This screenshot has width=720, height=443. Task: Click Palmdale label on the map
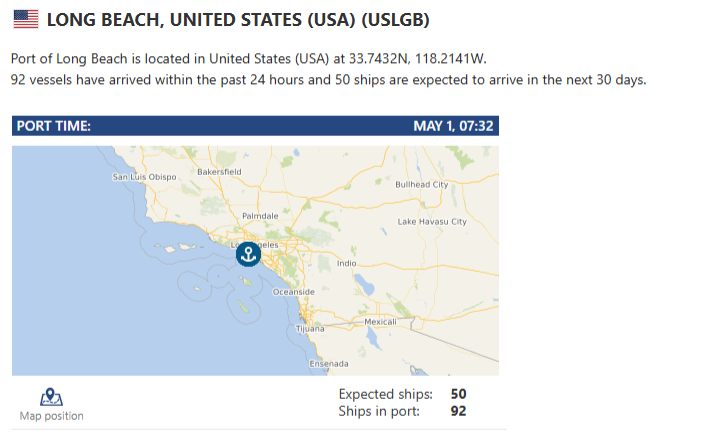[260, 216]
